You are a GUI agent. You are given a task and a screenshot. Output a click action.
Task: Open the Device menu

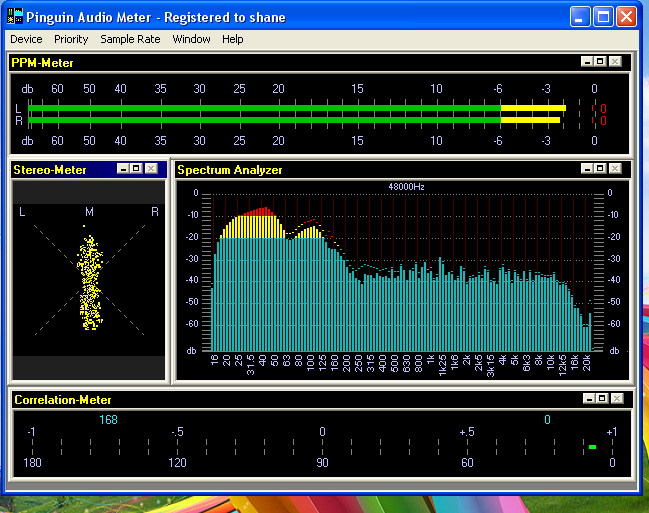tap(26, 39)
